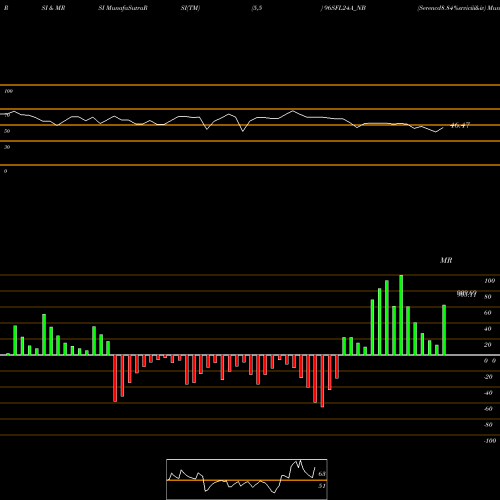Viewport: 500px width, 500px height.
Task: Click the last green MR bar on the right
Action: click(444, 330)
